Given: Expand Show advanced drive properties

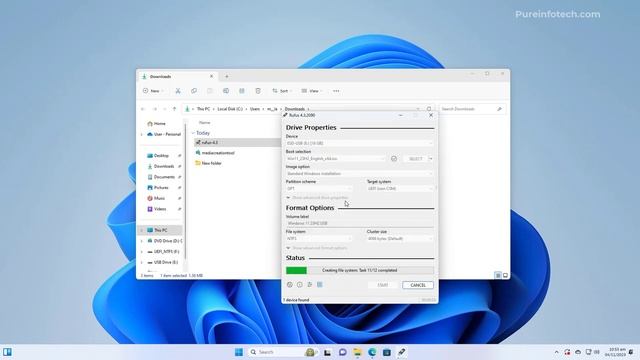Looking at the screenshot, I should click(x=317, y=198).
